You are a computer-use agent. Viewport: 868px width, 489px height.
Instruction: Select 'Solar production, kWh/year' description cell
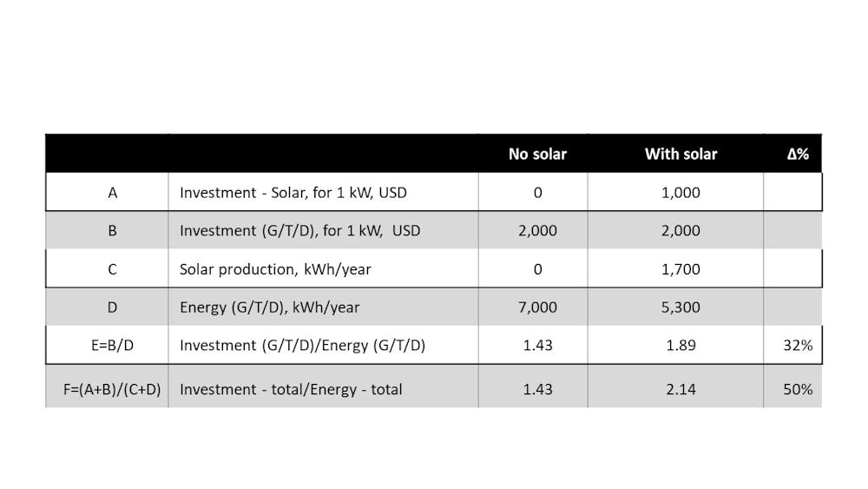[x=275, y=269]
